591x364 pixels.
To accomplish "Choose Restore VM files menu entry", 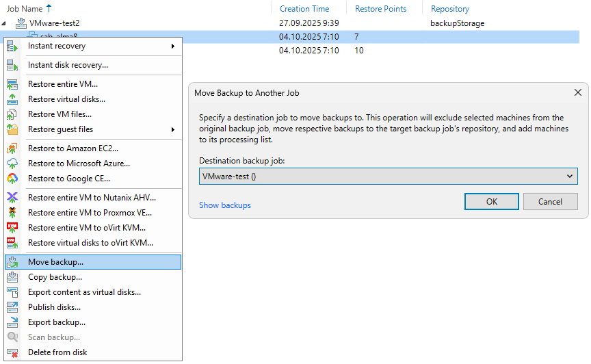I will tap(93, 114).
